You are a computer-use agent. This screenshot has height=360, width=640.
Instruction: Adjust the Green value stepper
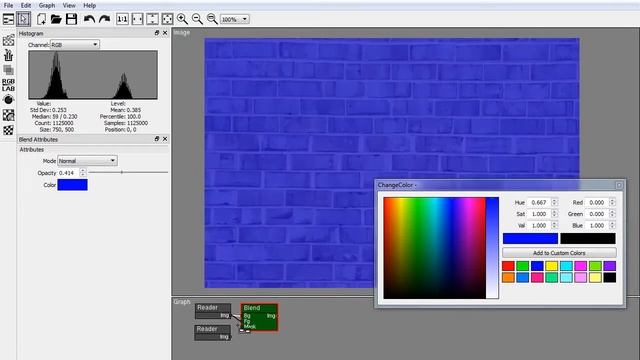click(612, 214)
